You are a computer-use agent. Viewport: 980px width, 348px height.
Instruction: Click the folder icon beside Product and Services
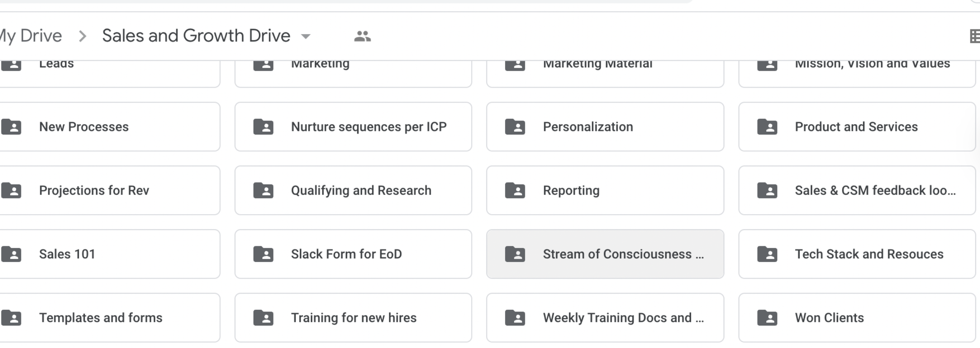(767, 126)
